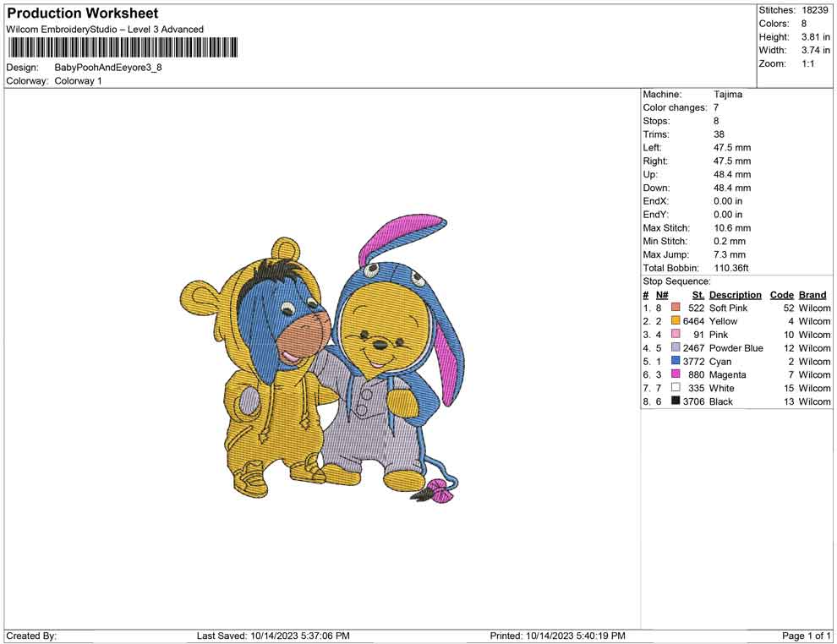Click the Yellow thread color swatch

676,320
